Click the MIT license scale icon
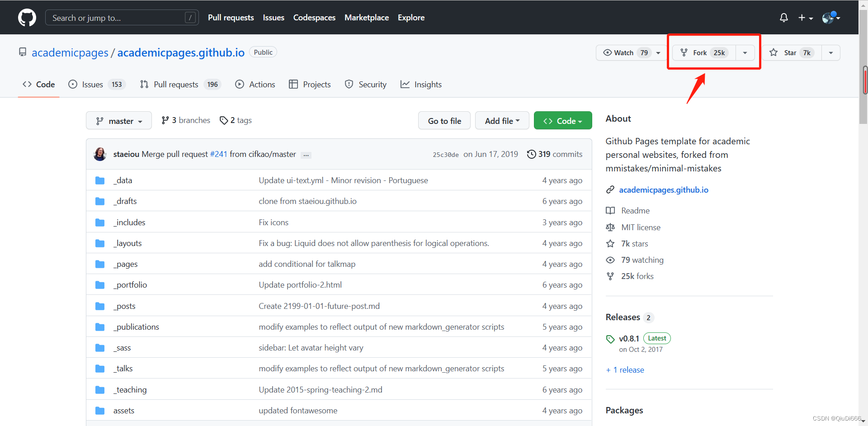This screenshot has height=426, width=868. 610,227
